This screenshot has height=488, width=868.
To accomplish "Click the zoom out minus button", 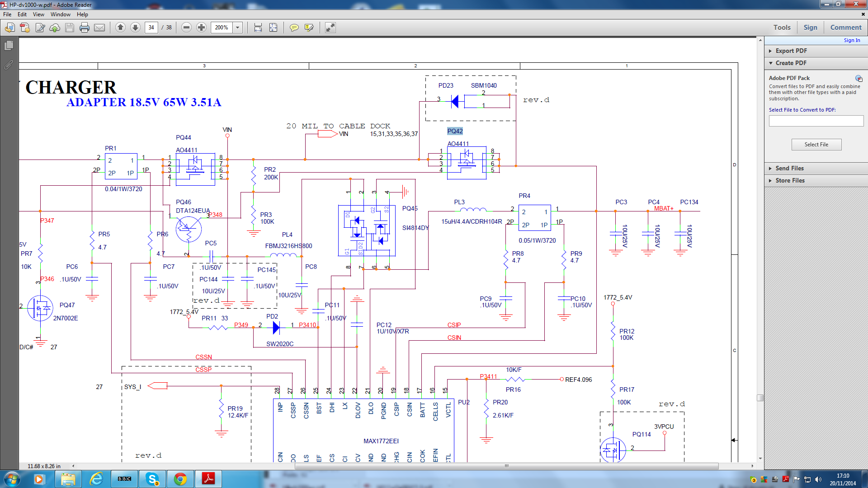I will [186, 28].
